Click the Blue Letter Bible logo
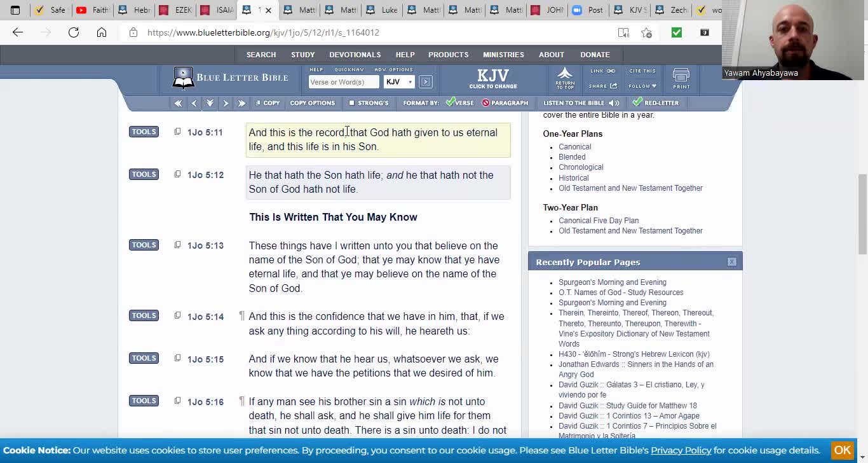The image size is (868, 463). 230,78
